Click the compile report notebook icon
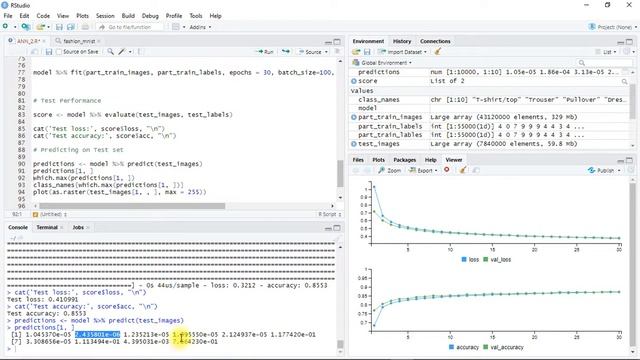 140,52
